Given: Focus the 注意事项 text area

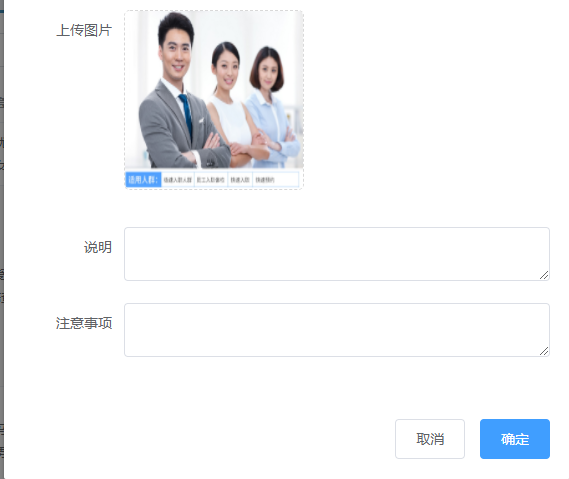Looking at the screenshot, I should coord(337,330).
